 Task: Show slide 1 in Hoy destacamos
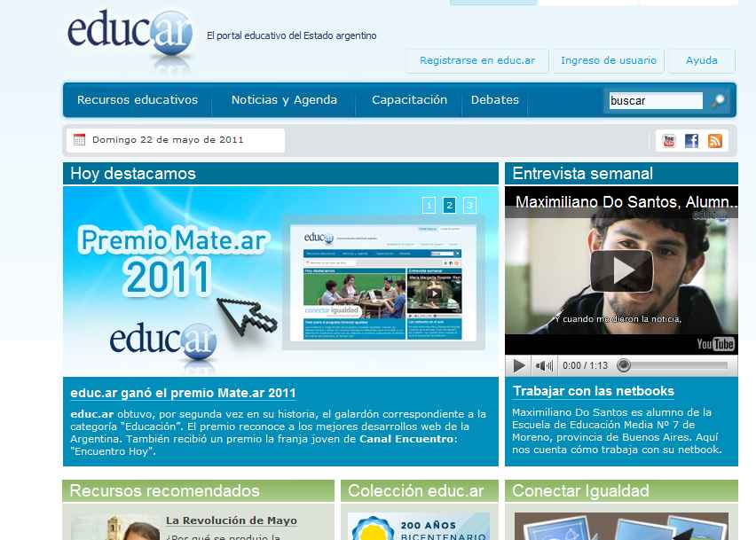429,205
